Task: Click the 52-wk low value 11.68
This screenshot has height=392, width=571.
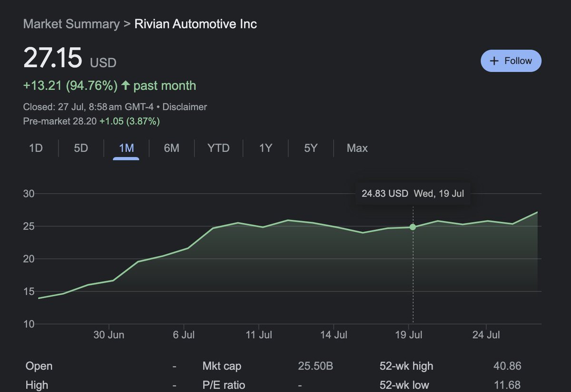Action: tap(507, 385)
